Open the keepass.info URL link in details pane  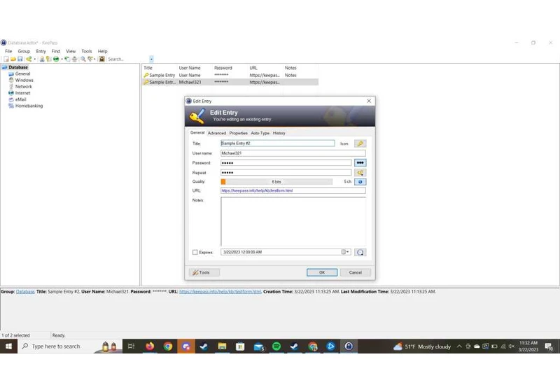coord(220,292)
